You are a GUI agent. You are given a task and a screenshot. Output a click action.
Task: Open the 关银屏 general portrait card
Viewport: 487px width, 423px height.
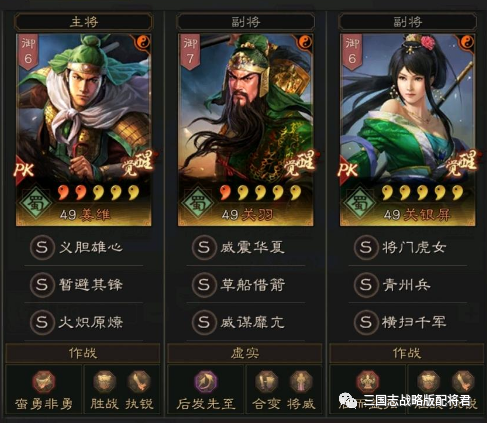click(407, 130)
